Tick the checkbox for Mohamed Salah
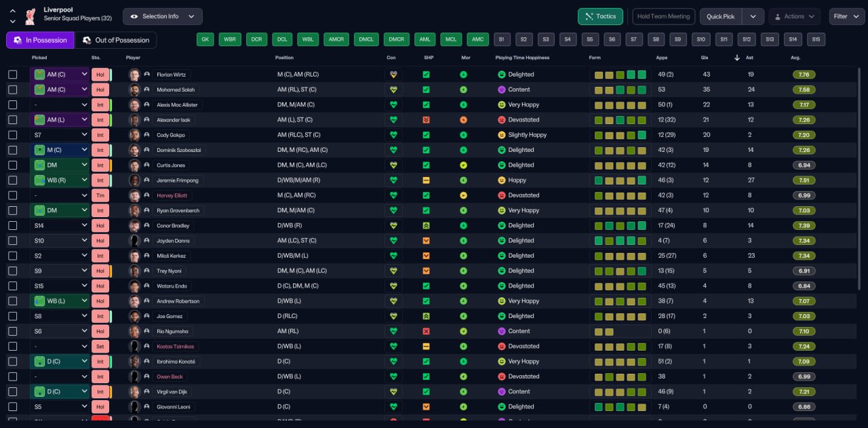This screenshot has height=428, width=868. (x=12, y=90)
